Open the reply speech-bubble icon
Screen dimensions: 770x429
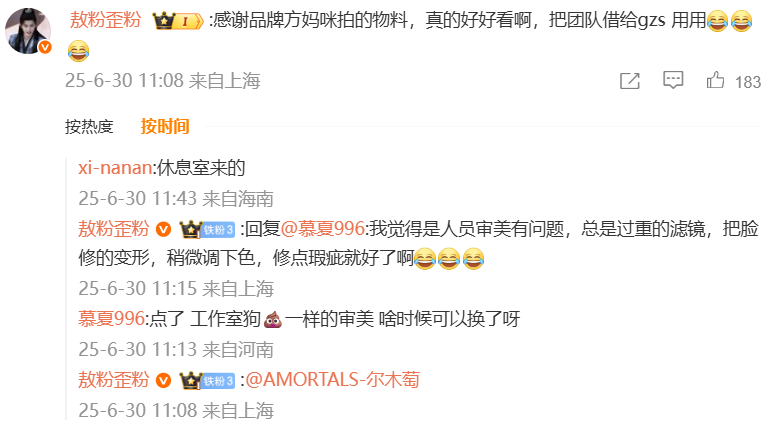click(673, 80)
